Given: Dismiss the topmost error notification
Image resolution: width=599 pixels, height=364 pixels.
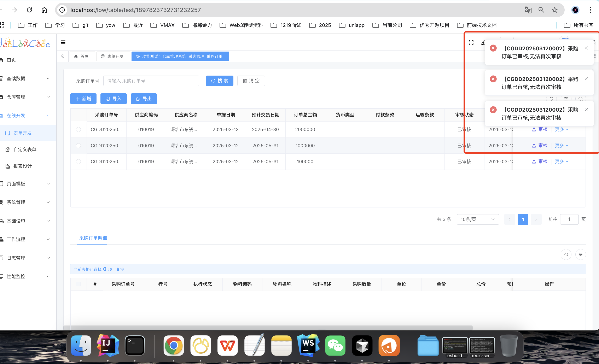Looking at the screenshot, I should pyautogui.click(x=586, y=48).
